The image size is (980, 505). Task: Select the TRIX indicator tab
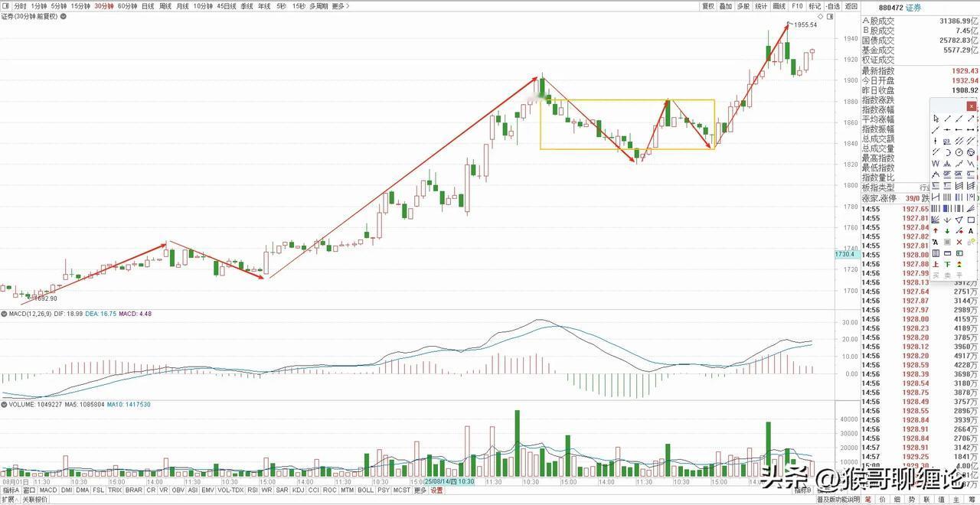pyautogui.click(x=114, y=490)
